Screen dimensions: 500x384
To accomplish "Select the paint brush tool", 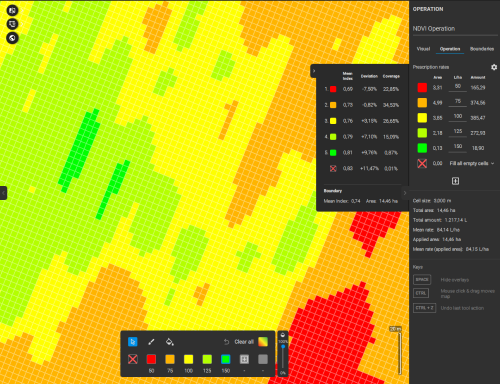I will tap(151, 342).
